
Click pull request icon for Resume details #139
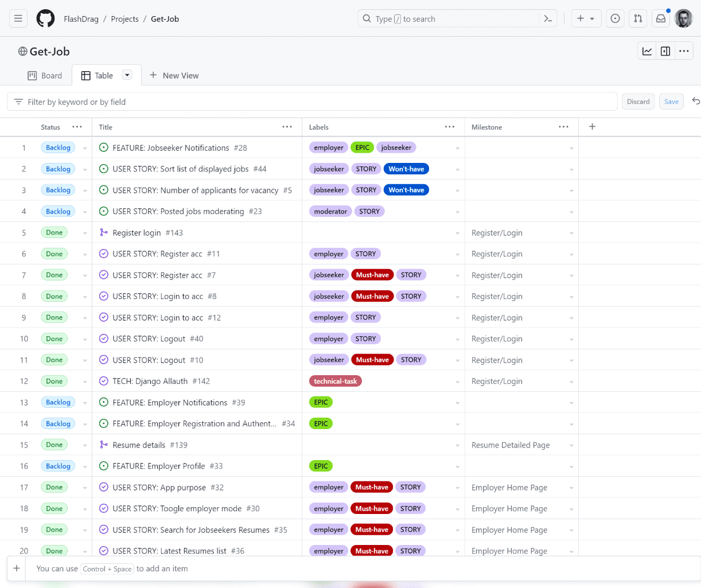coord(104,445)
